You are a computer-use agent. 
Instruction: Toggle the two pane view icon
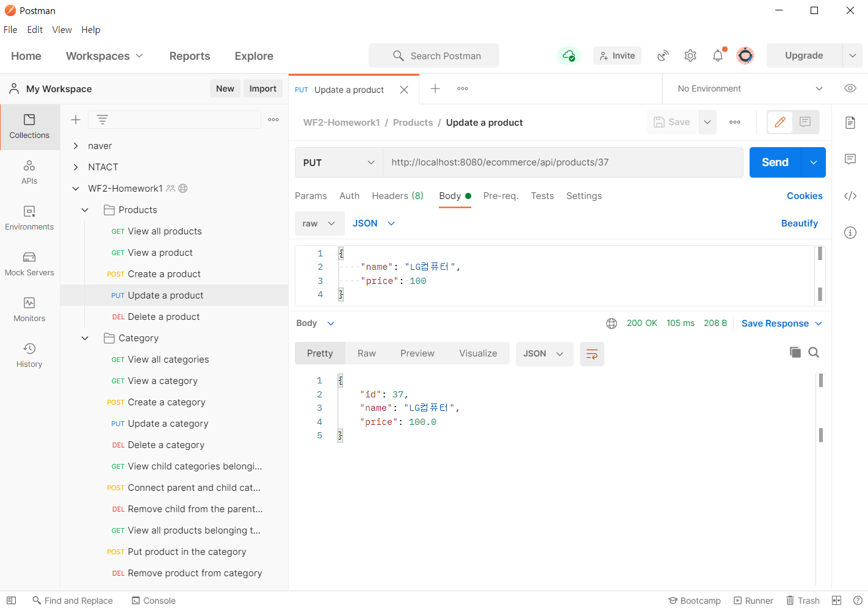pyautogui.click(x=837, y=601)
